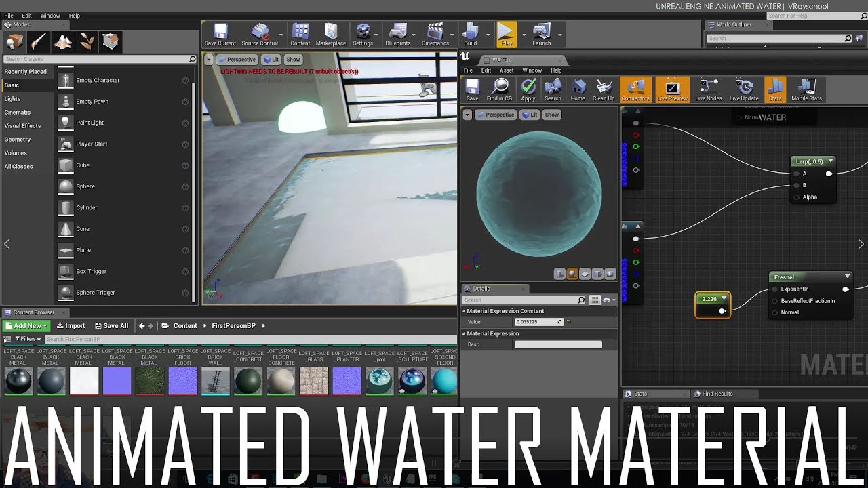Screen dimensions: 868x488
Task: Select the 2.226 constant node
Action: point(713,304)
